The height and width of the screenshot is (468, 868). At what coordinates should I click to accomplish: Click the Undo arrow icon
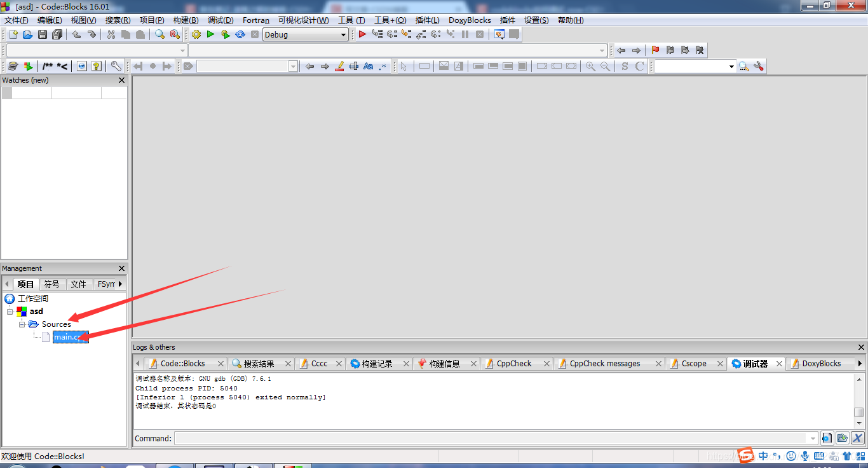coord(76,34)
